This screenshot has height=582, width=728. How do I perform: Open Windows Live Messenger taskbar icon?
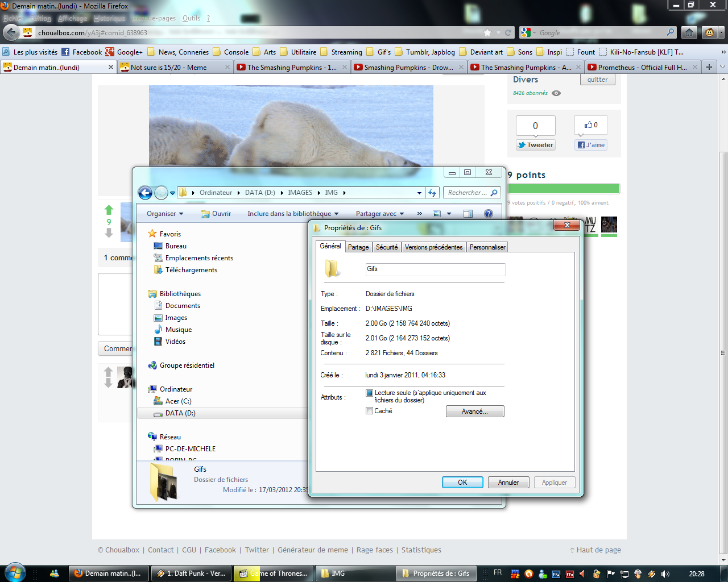tap(54, 573)
